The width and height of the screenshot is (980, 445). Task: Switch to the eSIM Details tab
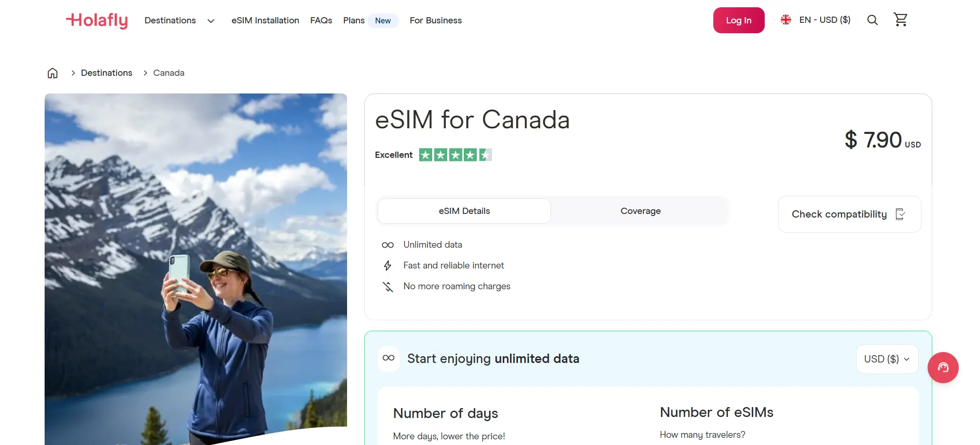click(x=463, y=211)
